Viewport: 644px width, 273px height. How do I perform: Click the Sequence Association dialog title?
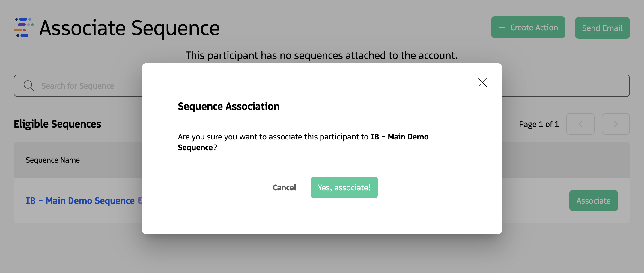pos(229,106)
